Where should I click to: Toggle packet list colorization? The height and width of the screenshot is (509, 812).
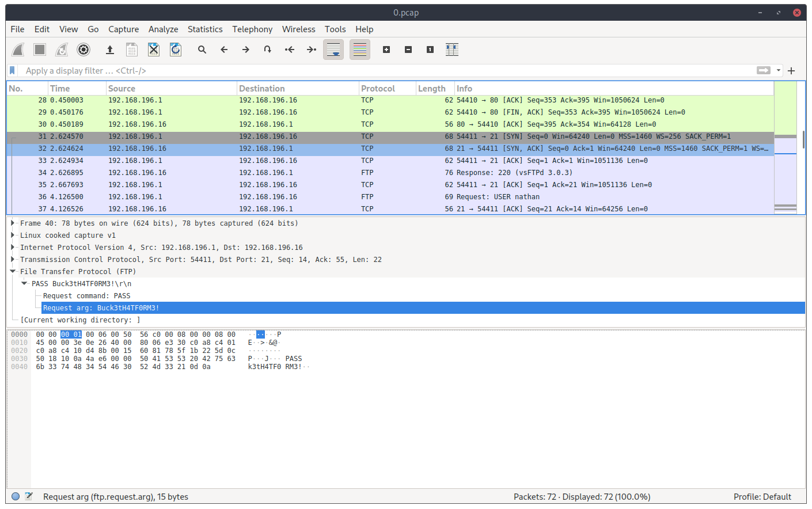pyautogui.click(x=359, y=50)
